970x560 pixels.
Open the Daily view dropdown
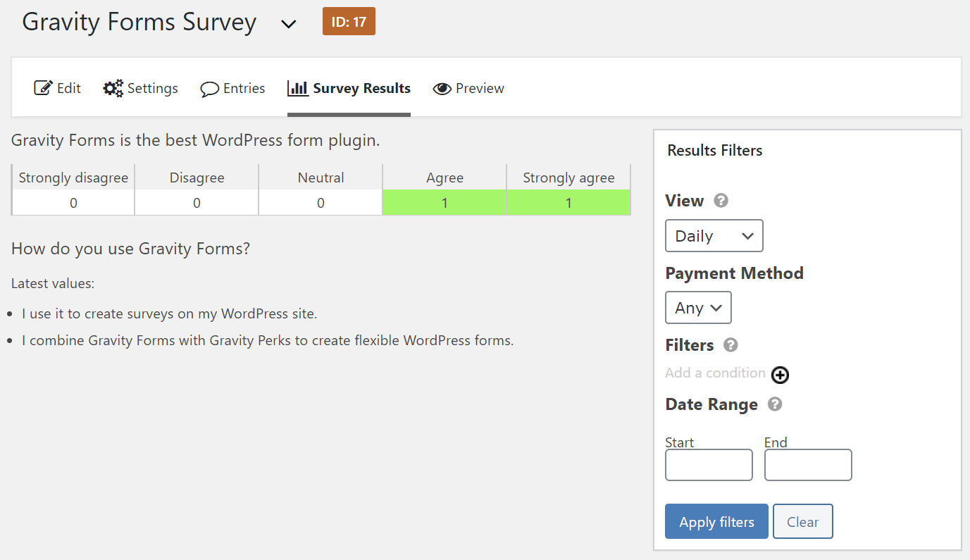(x=714, y=235)
